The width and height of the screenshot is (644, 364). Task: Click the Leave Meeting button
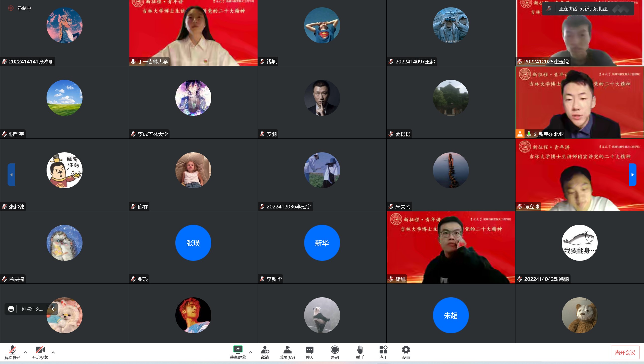tap(625, 352)
